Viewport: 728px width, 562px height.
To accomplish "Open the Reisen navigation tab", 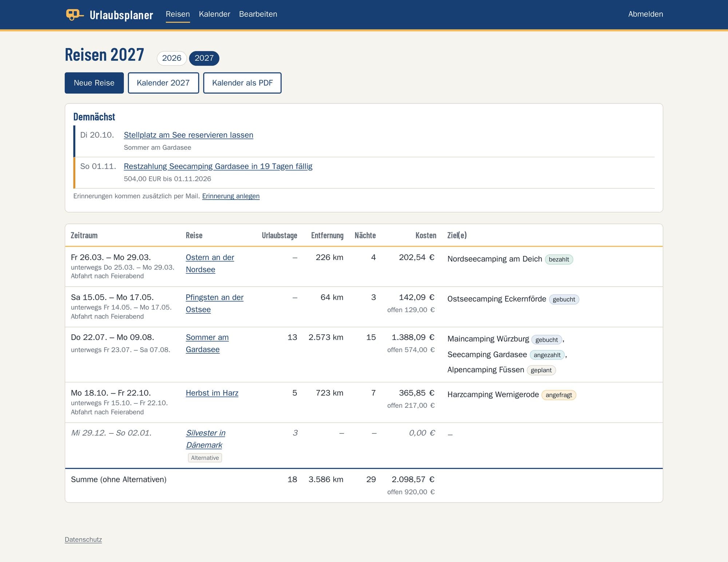I will 178,14.
